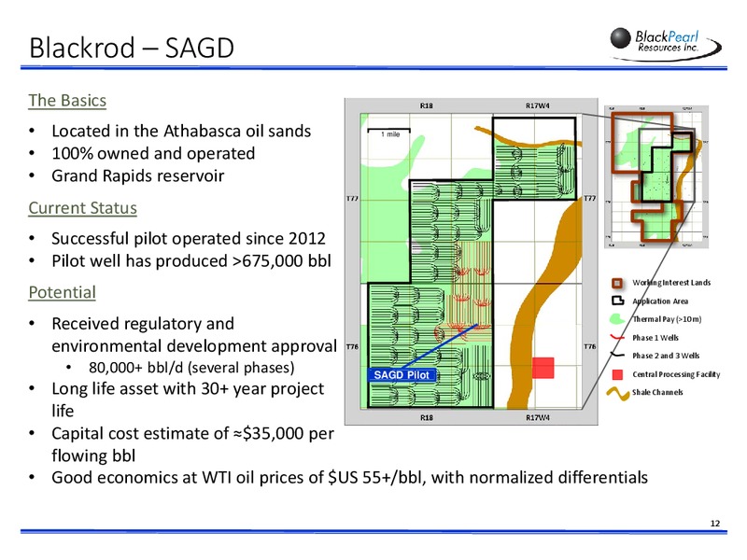Click the top R18 map label
The width and height of the screenshot is (747, 560).
[x=427, y=105]
